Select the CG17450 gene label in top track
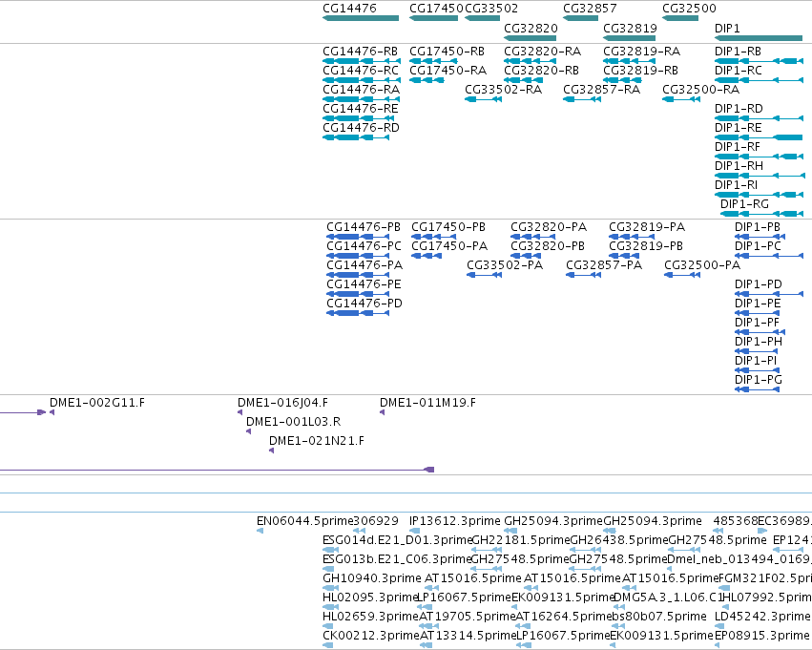This screenshot has height=650, width=812. pyautogui.click(x=437, y=9)
